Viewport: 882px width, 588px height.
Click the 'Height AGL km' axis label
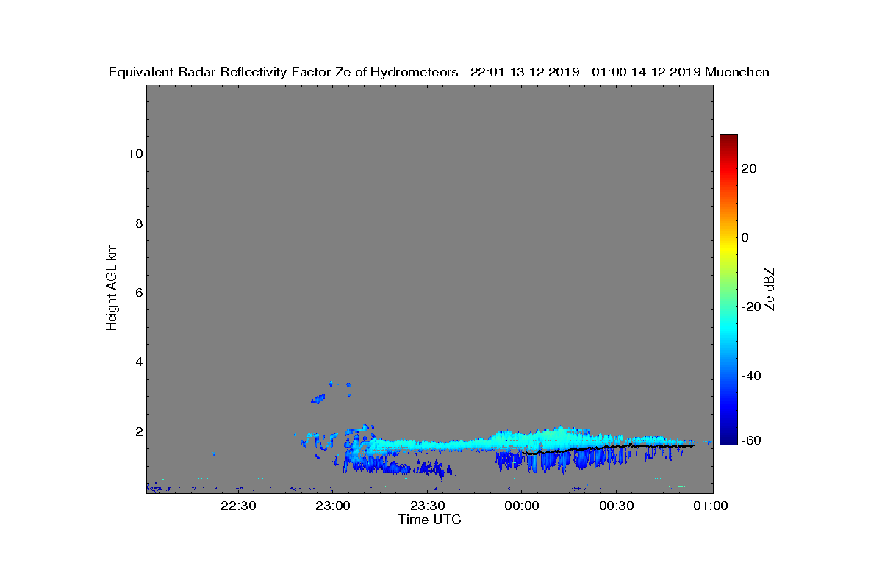tap(112, 287)
